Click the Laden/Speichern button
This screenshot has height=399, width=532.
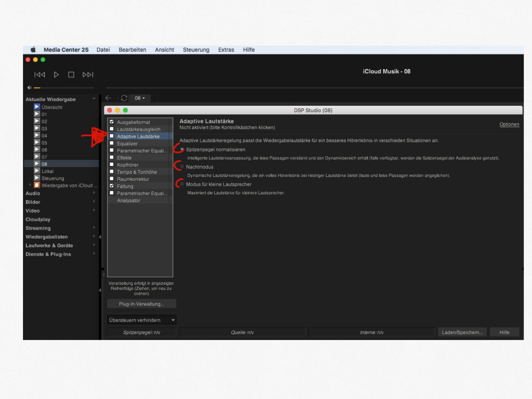click(x=462, y=332)
